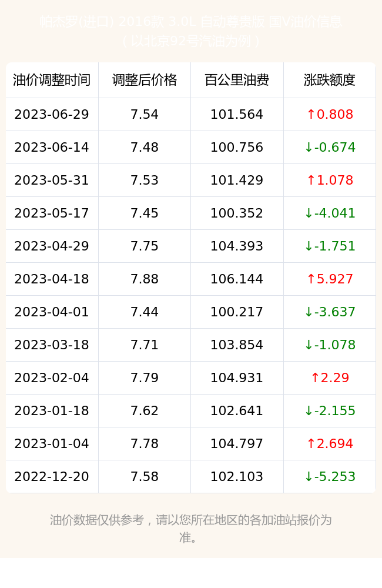Image resolution: width=382 pixels, height=588 pixels.
Task: Click the red ↑0.808 change value
Action: coord(330,115)
